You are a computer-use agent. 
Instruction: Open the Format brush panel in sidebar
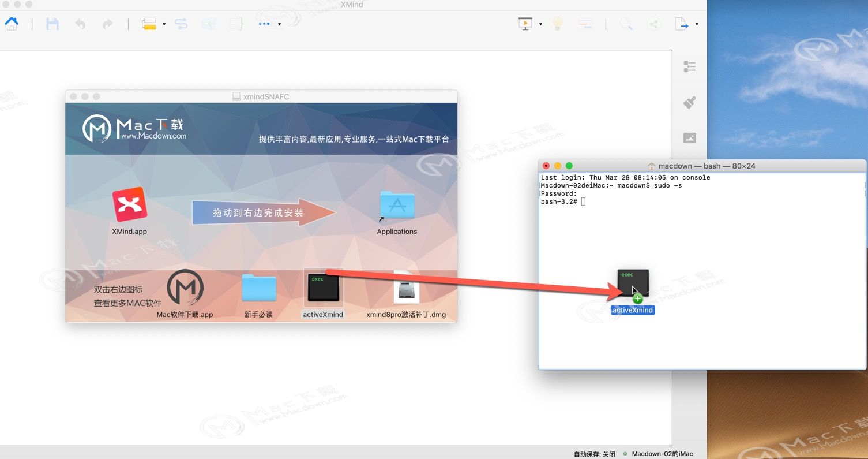pyautogui.click(x=689, y=103)
